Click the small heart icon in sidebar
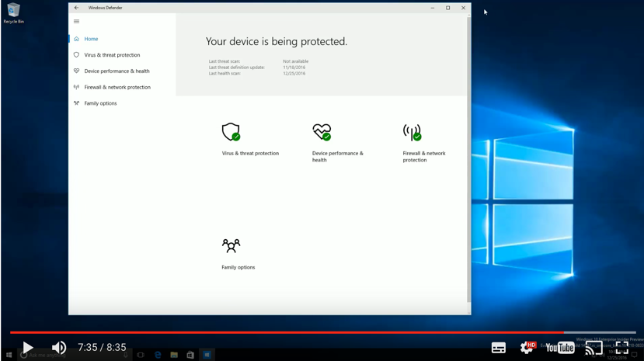The width and height of the screenshot is (644, 361). [x=76, y=71]
